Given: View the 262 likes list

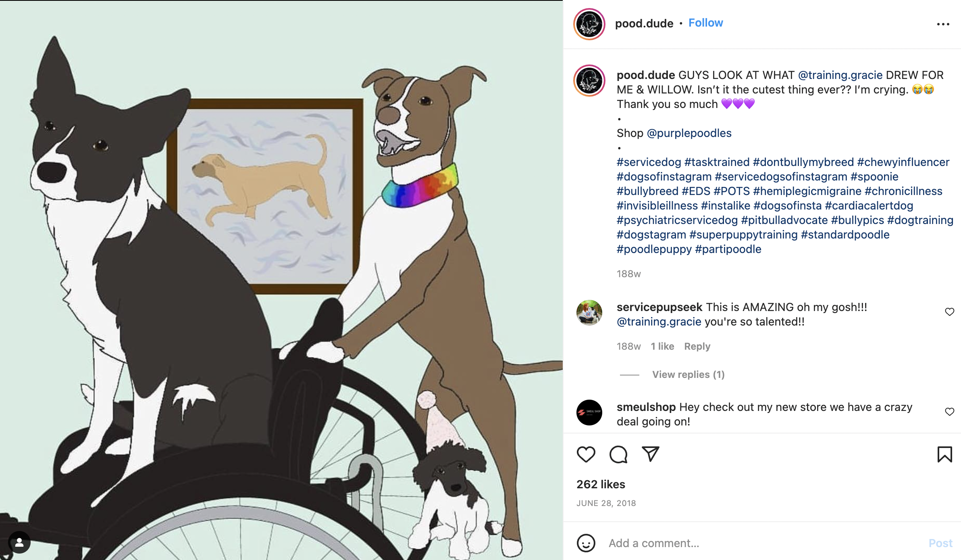Looking at the screenshot, I should coord(601,484).
